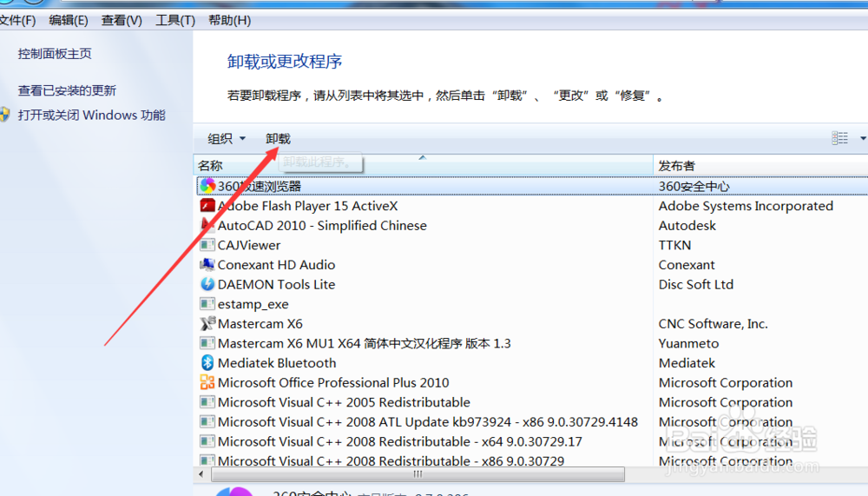Sort by the 名称 column header
Image resolution: width=868 pixels, height=496 pixels.
pos(423,166)
